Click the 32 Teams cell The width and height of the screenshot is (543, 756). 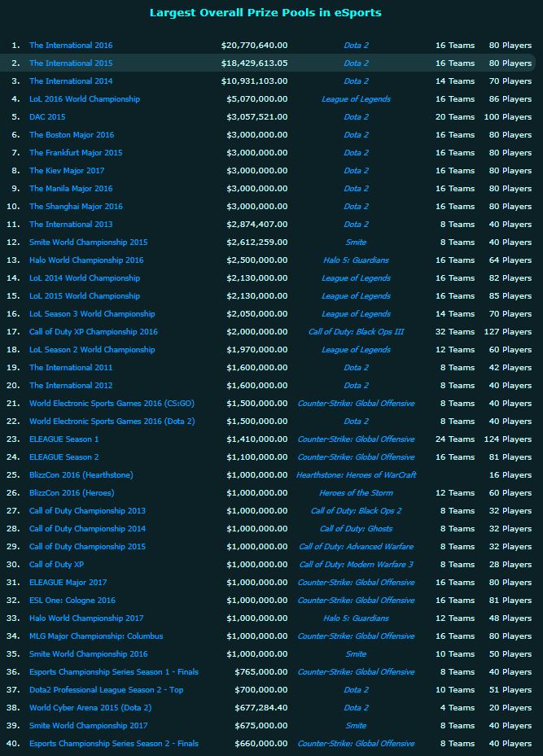click(455, 332)
